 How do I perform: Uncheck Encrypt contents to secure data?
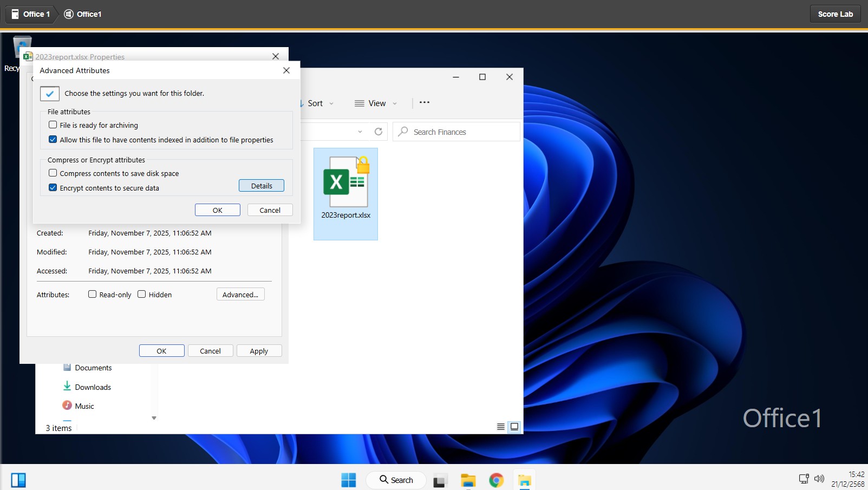(x=53, y=188)
